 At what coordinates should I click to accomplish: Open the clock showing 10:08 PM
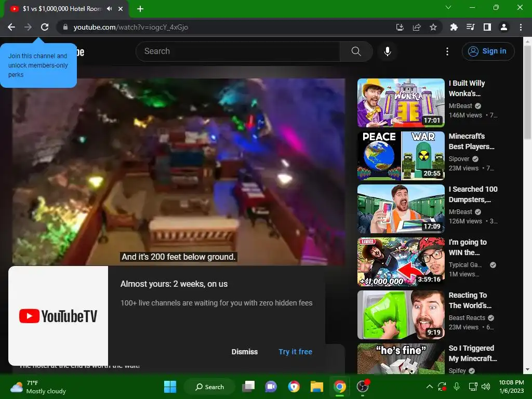pos(511,387)
